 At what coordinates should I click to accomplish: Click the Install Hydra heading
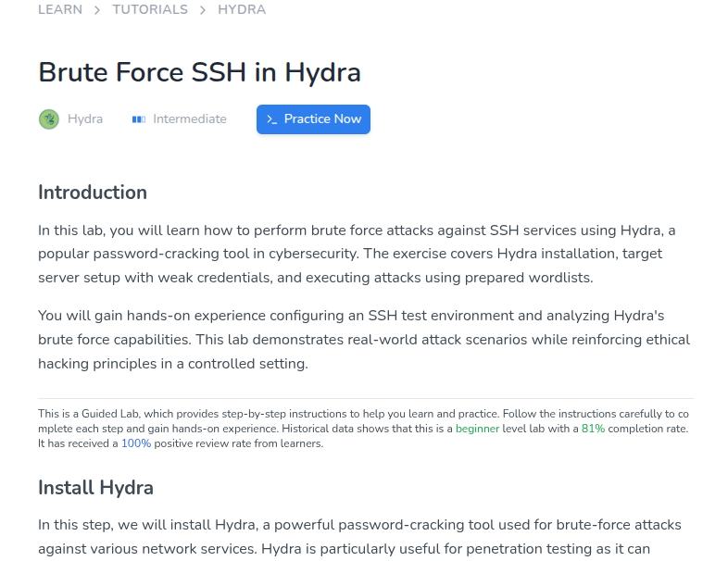pyautogui.click(x=95, y=488)
